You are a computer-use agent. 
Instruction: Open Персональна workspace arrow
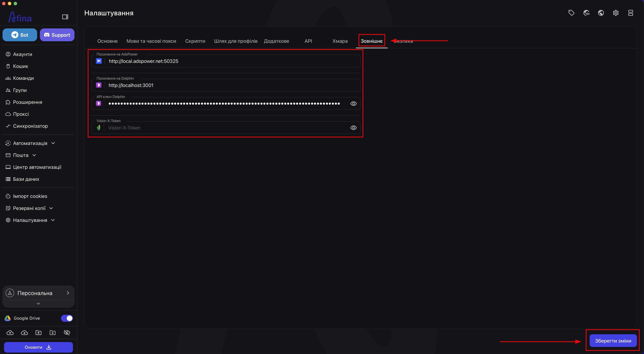pos(68,293)
